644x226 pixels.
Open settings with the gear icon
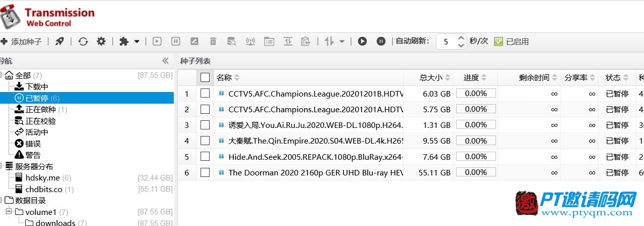pyautogui.click(x=101, y=41)
